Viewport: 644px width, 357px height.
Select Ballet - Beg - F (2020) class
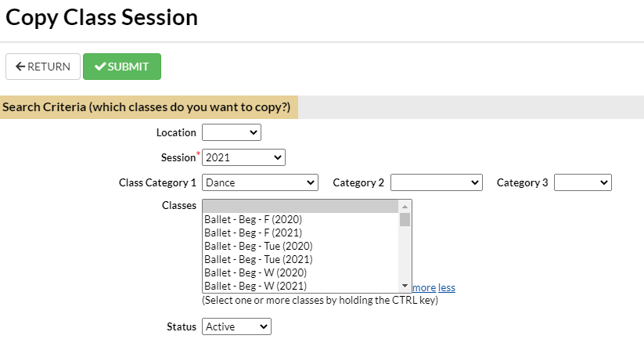[253, 220]
